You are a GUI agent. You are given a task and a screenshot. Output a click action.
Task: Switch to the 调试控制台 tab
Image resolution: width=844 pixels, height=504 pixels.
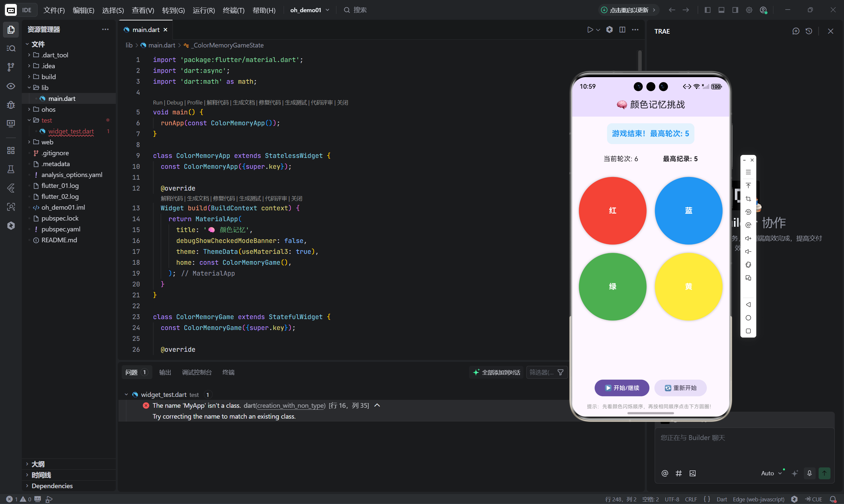click(197, 372)
